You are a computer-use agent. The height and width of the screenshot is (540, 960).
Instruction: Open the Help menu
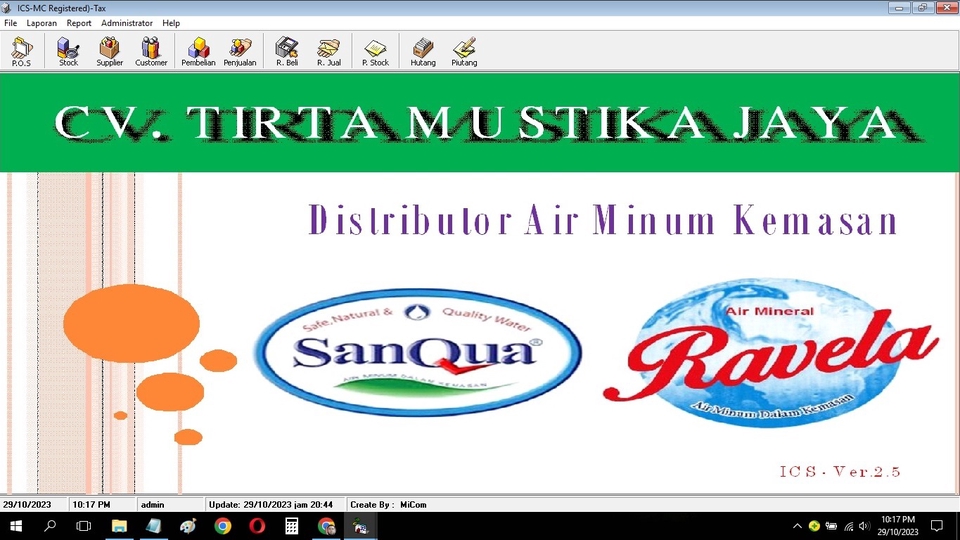click(x=171, y=23)
